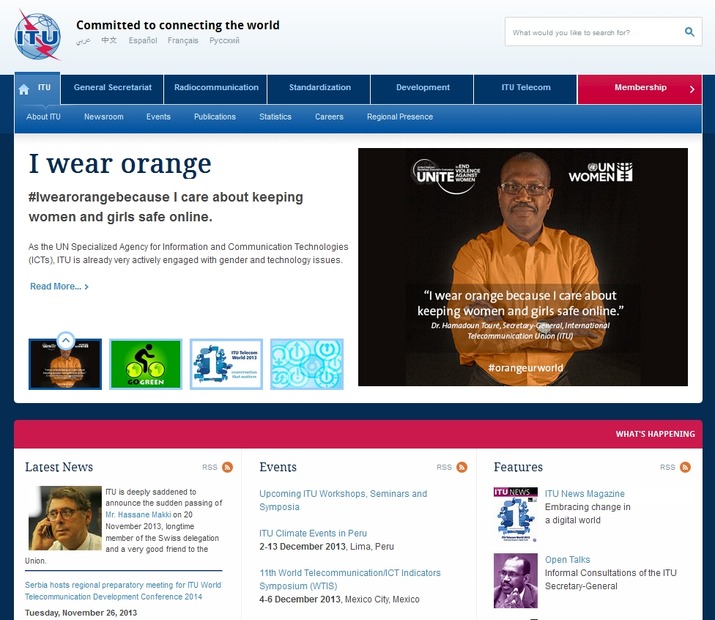715x620 pixels.
Task: Click the search magnifier icon
Action: [x=689, y=32]
